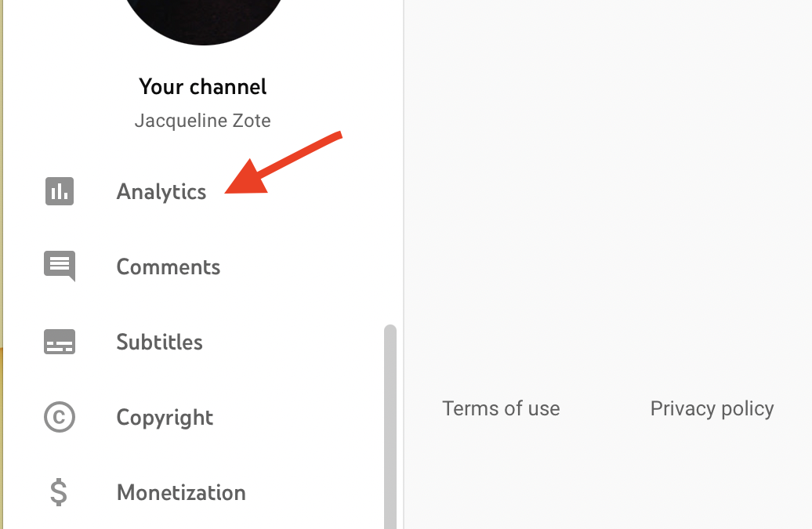Select the Analytics bar chart icon

(x=60, y=191)
